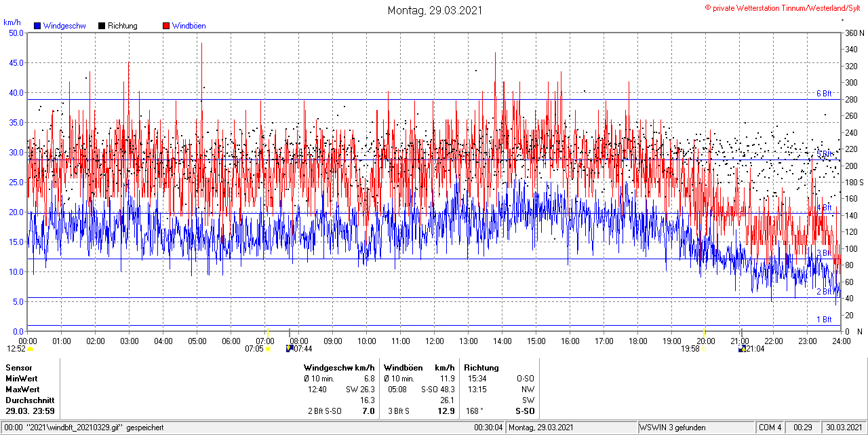Click the red Windböen legend swatch
The width and height of the screenshot is (868, 435).
(166, 26)
